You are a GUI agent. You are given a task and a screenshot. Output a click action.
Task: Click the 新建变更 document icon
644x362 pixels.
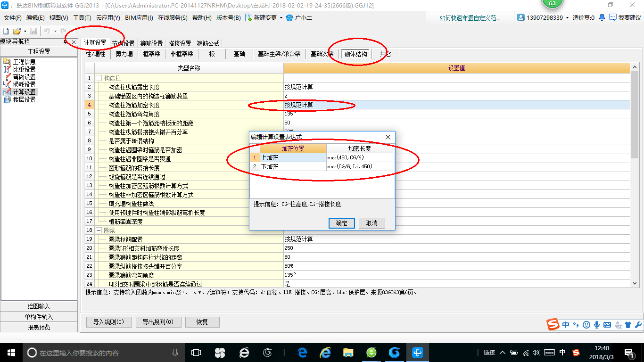pyautogui.click(x=248, y=17)
